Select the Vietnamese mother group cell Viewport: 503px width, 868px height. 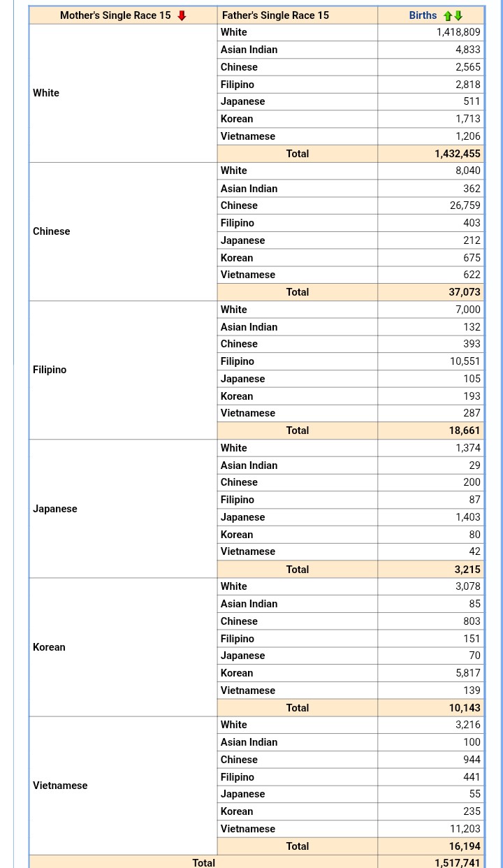tap(123, 786)
